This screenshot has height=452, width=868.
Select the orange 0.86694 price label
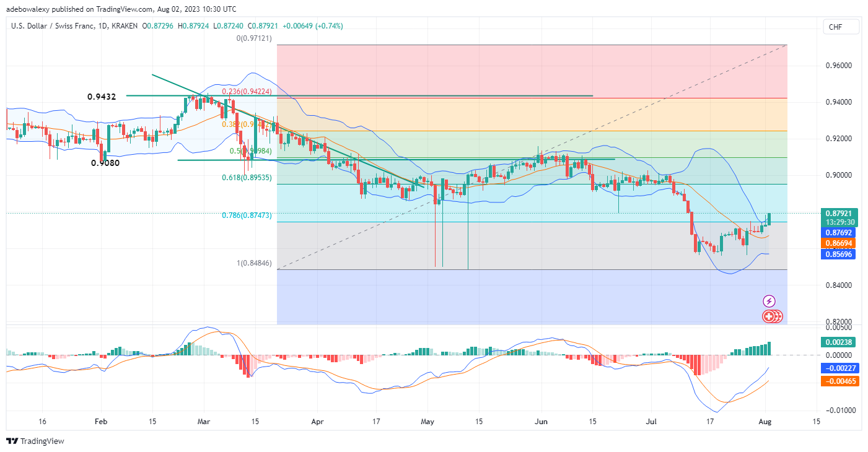(x=838, y=244)
